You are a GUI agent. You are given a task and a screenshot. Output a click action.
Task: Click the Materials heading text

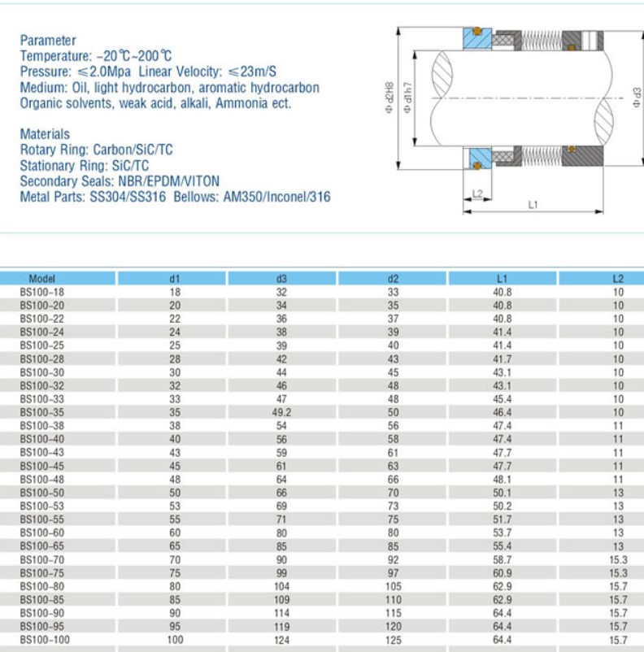(x=45, y=134)
